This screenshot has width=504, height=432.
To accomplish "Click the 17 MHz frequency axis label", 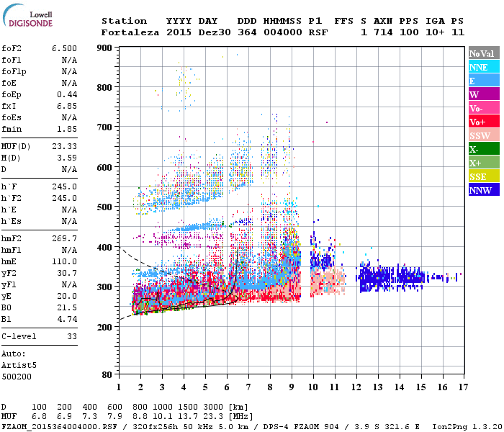I will point(463,387).
